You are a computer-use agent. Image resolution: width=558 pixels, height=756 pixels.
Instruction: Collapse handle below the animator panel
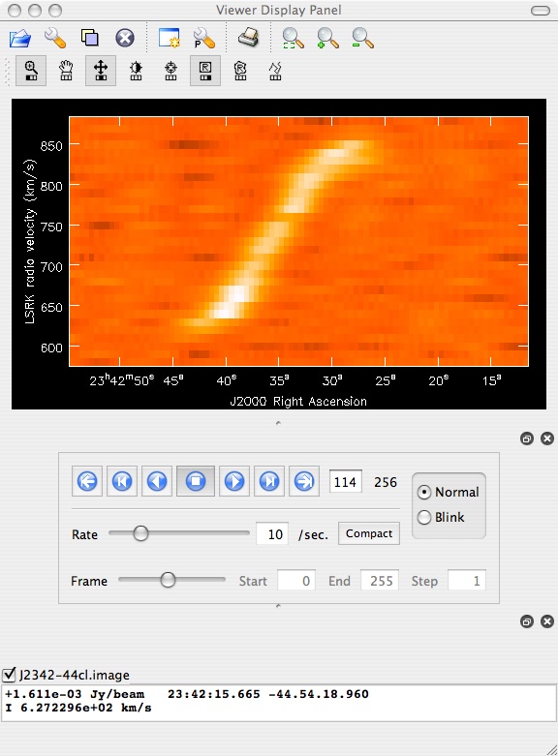coord(278,606)
